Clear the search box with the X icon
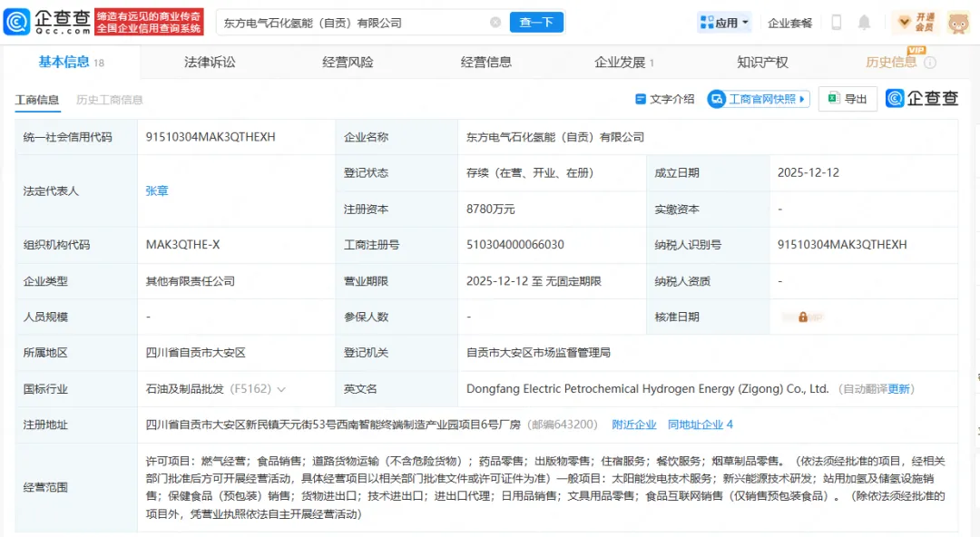Screen dimensions: 980x537 click(x=495, y=23)
